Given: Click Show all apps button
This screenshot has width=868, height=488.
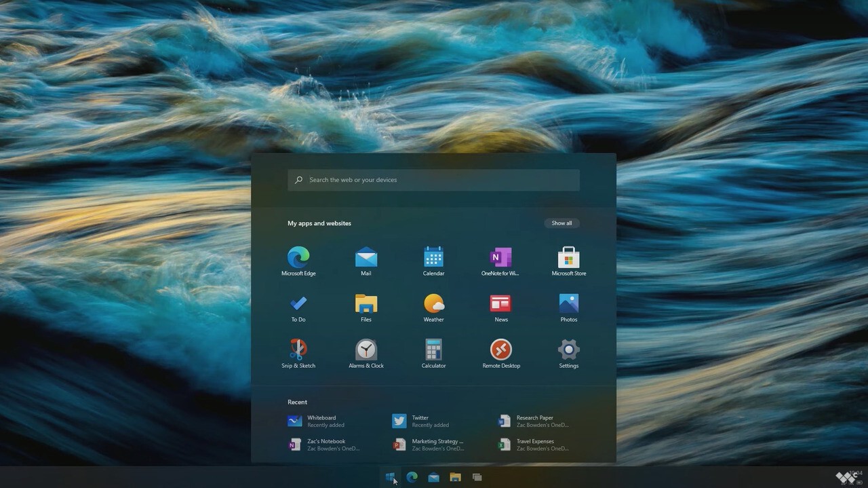Looking at the screenshot, I should click(x=561, y=223).
